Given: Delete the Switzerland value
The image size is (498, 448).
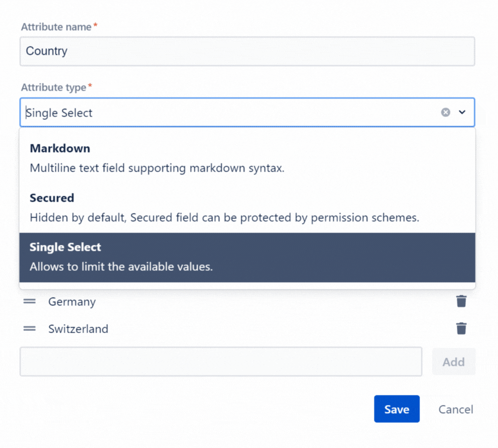Looking at the screenshot, I should click(462, 329).
